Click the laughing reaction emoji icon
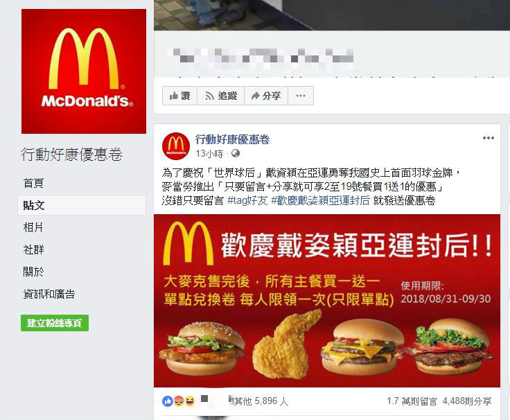This screenshot has height=420, width=510. pos(190,401)
